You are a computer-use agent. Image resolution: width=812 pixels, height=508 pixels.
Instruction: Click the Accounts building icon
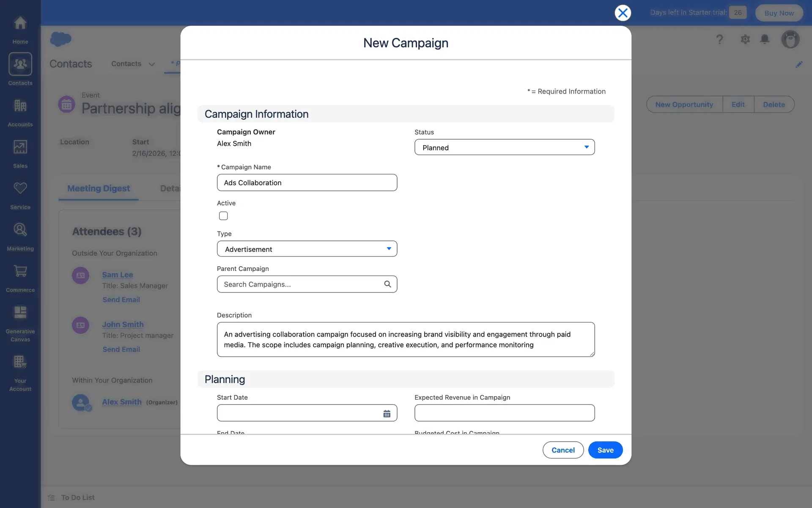20,106
